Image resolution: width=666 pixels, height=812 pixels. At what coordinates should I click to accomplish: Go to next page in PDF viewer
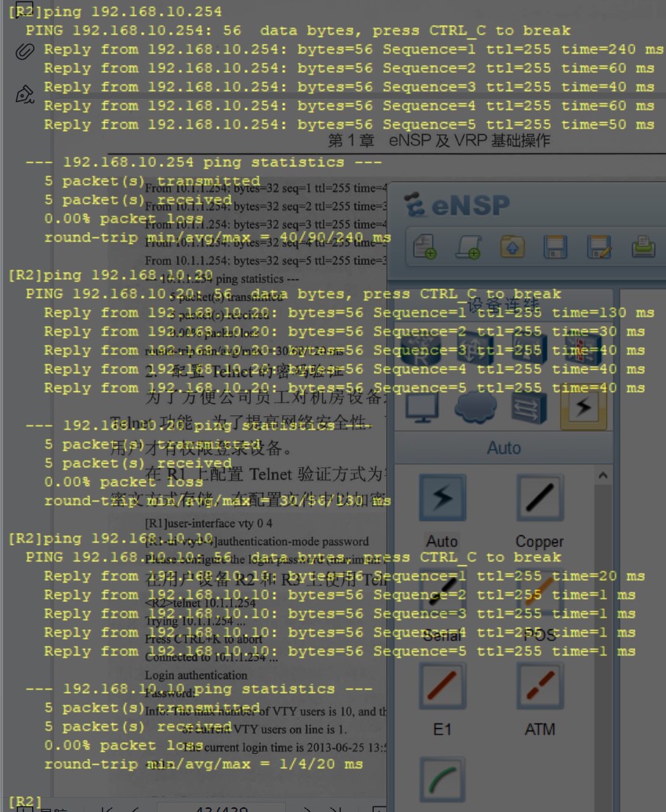[x=307, y=808]
